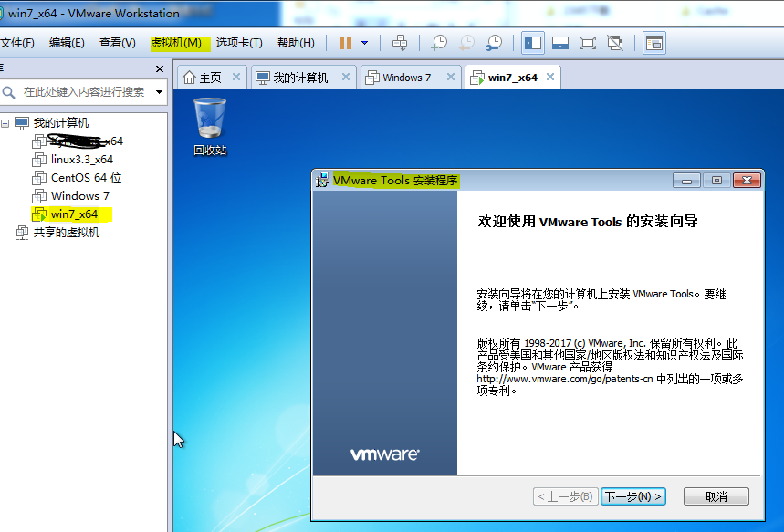This screenshot has height=532, width=784.
Task: Click 取消 in VMware Tools installer
Action: pyautogui.click(x=716, y=496)
